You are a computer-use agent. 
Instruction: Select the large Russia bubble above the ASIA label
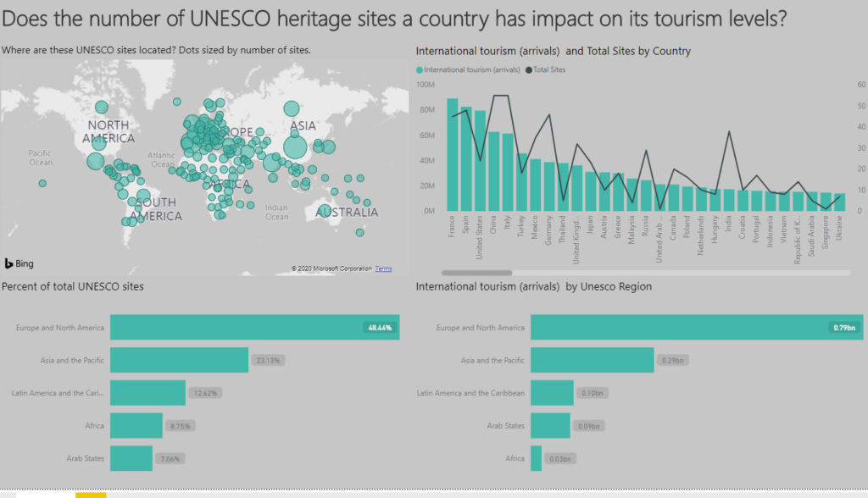[x=292, y=108]
